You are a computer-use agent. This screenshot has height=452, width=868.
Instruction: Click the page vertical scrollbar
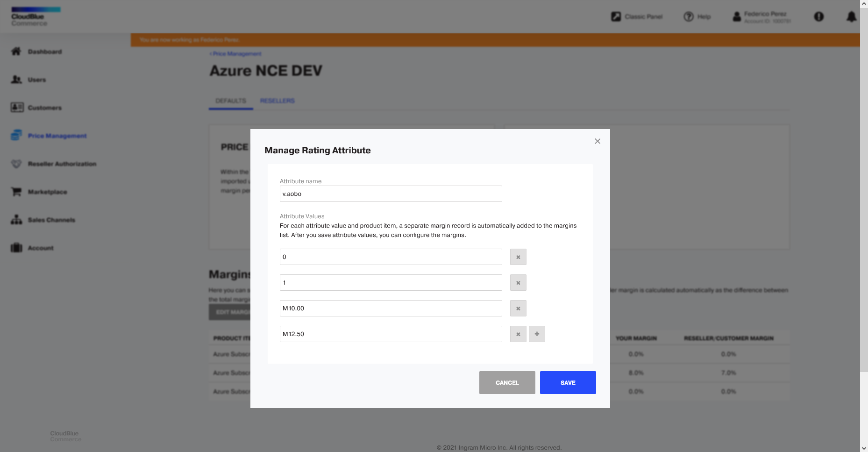point(864,189)
